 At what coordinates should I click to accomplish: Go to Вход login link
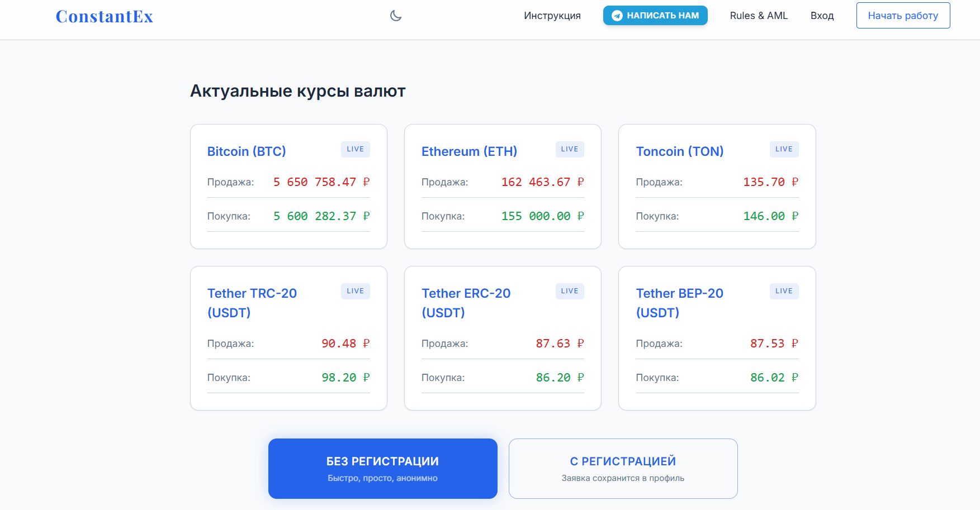pos(822,16)
